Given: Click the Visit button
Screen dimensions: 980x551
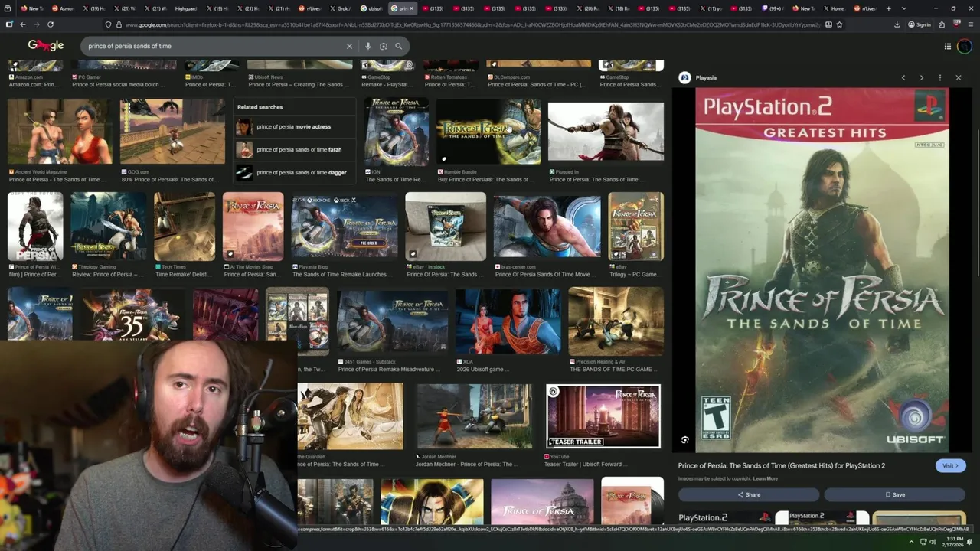Looking at the screenshot, I should [951, 465].
